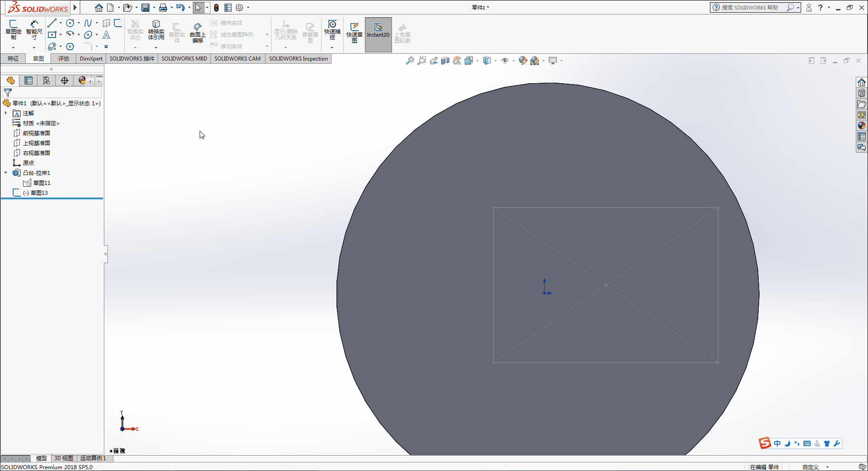Undo the last action
The height and width of the screenshot is (471, 868).
click(x=180, y=8)
